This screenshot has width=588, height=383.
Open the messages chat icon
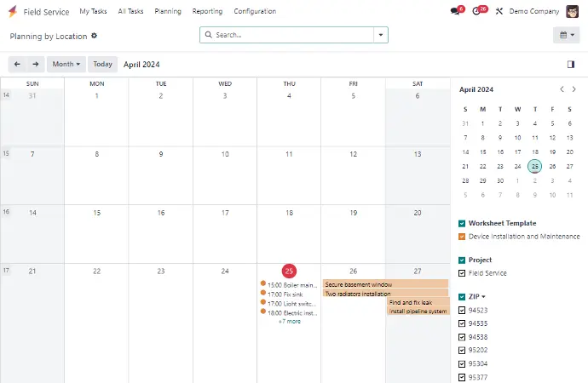(456, 12)
